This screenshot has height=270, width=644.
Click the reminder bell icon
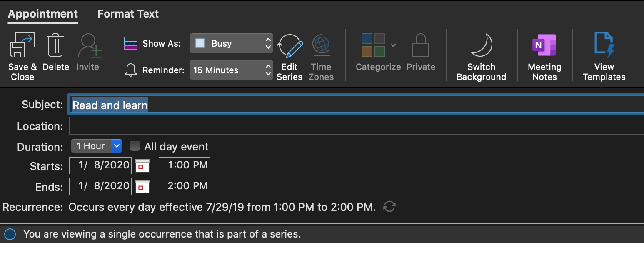131,70
